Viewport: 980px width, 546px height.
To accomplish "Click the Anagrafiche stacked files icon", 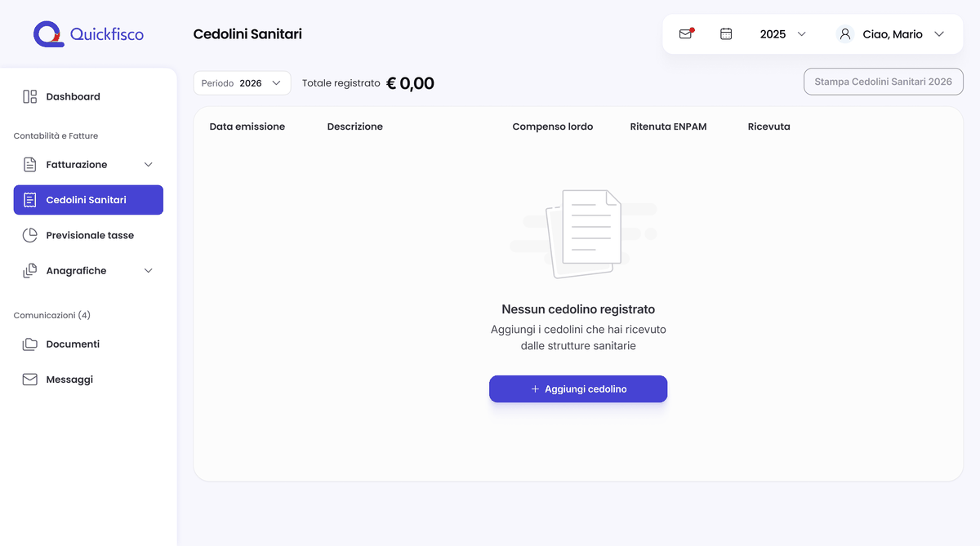I will click(x=30, y=271).
